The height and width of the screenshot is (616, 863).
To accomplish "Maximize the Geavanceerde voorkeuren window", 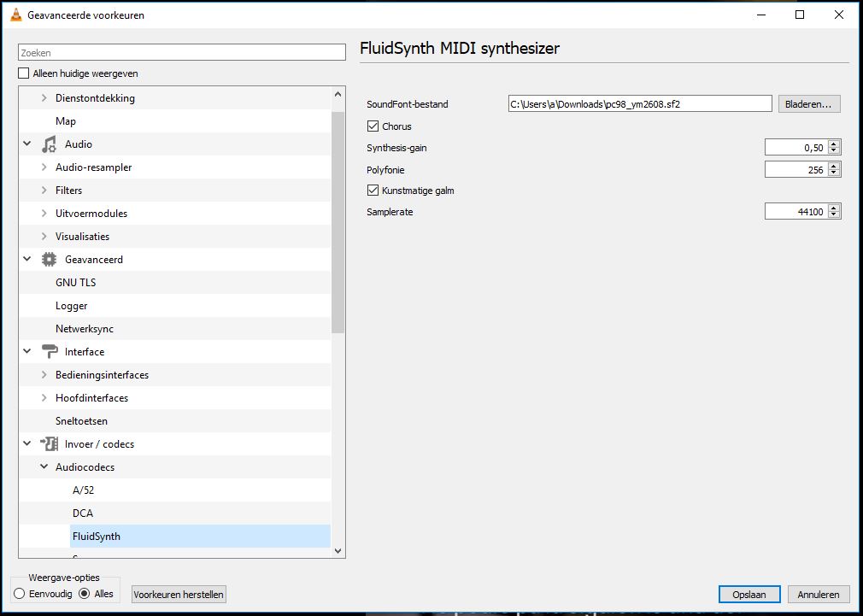I will pos(800,15).
